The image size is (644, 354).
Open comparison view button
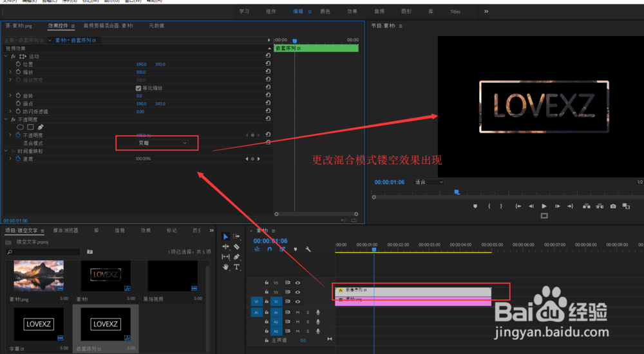(x=626, y=206)
